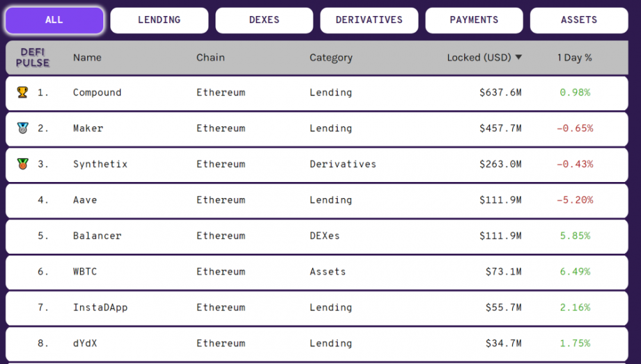Sort by the Category column header
The width and height of the screenshot is (641, 364).
[331, 58]
